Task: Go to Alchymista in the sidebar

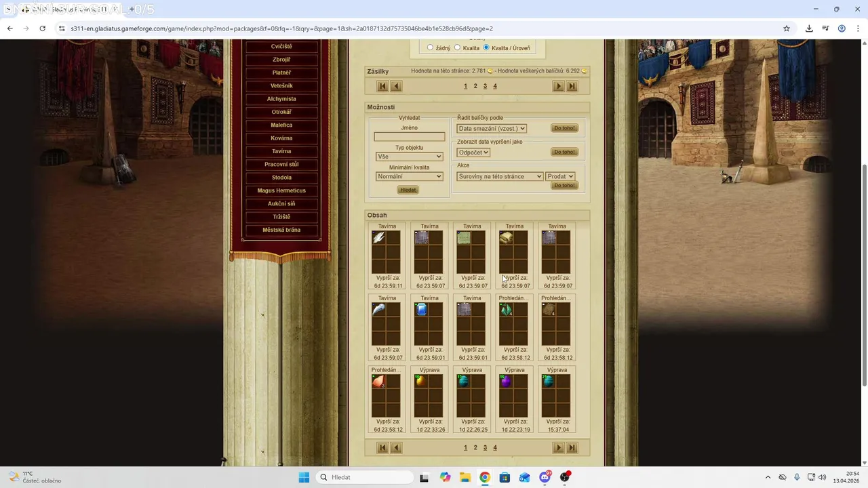Action: click(281, 99)
